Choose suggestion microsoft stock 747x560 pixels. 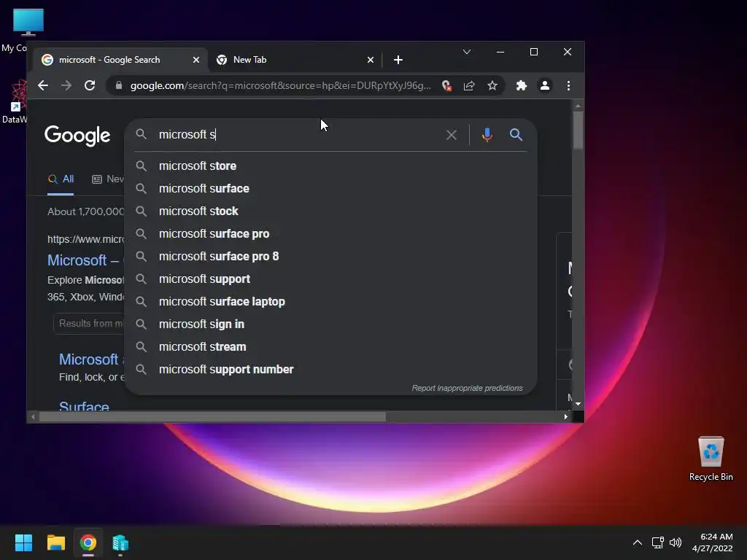pos(330,211)
